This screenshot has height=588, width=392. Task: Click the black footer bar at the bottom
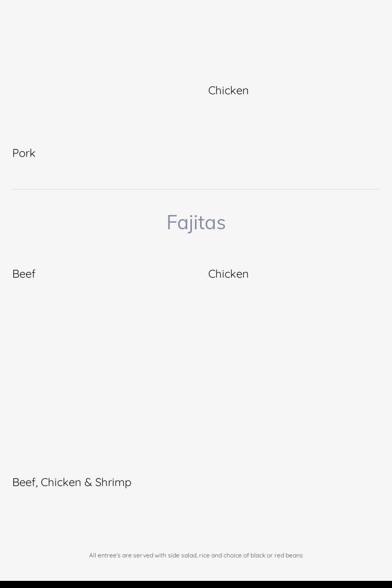point(196,584)
